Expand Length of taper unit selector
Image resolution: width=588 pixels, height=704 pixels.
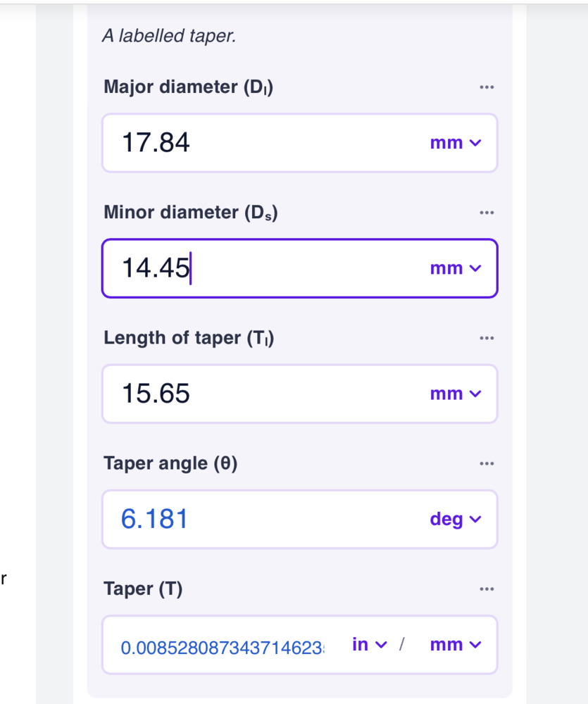455,394
